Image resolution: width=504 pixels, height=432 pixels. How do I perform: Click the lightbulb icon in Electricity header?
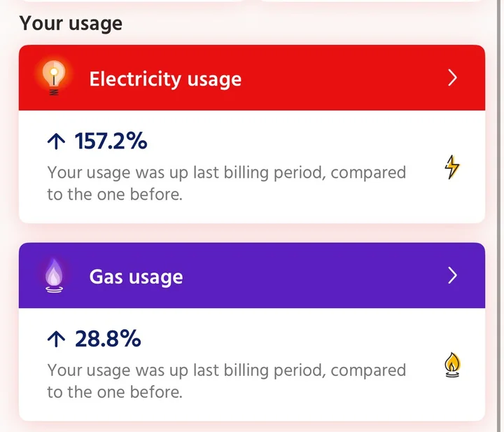tap(53, 76)
